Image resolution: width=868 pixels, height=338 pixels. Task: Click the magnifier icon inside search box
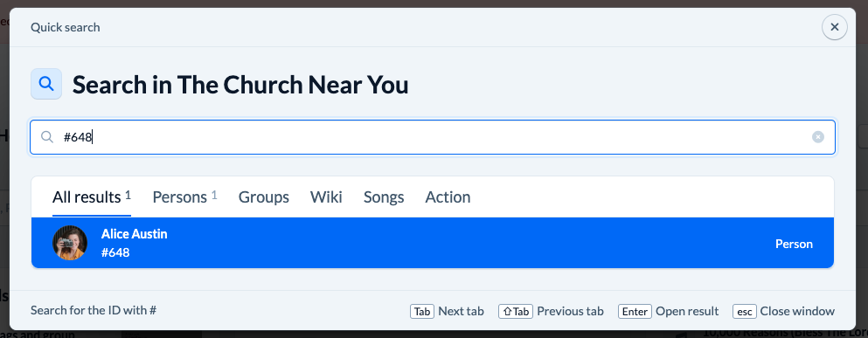click(48, 137)
